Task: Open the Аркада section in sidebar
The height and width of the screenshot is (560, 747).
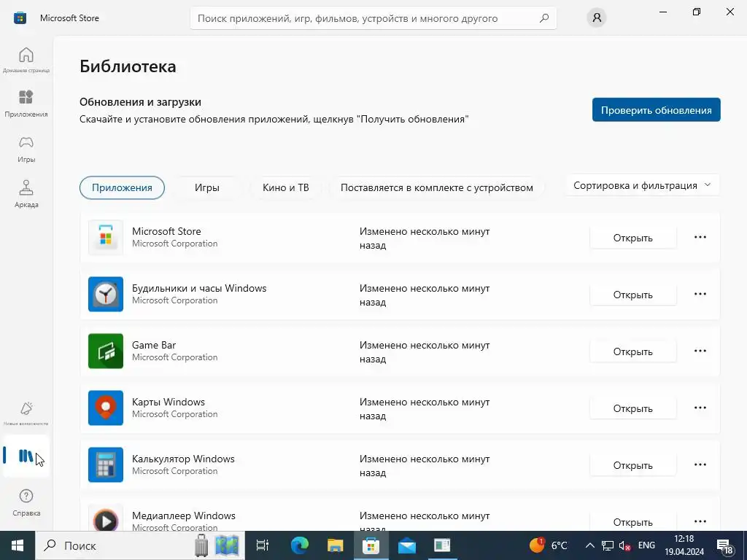Action: pyautogui.click(x=26, y=194)
